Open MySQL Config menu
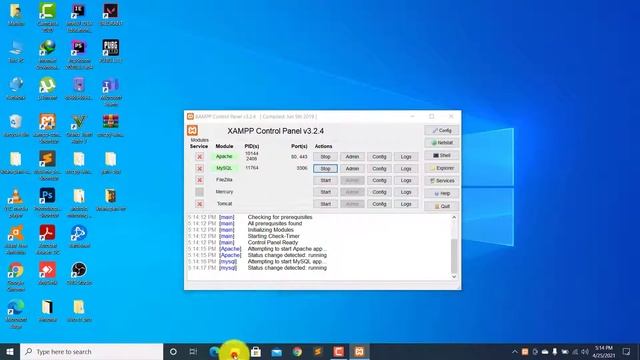 click(379, 169)
